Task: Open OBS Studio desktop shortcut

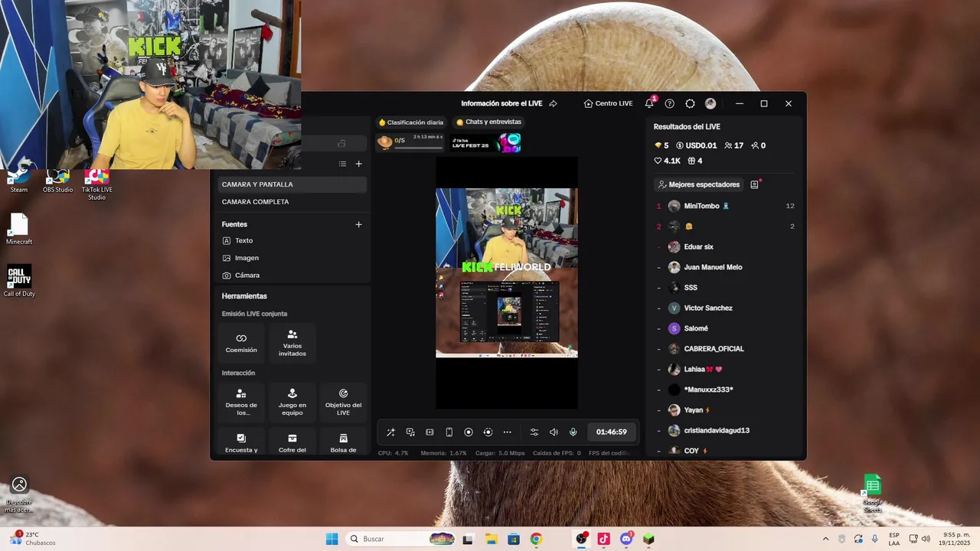Action: pyautogui.click(x=58, y=182)
